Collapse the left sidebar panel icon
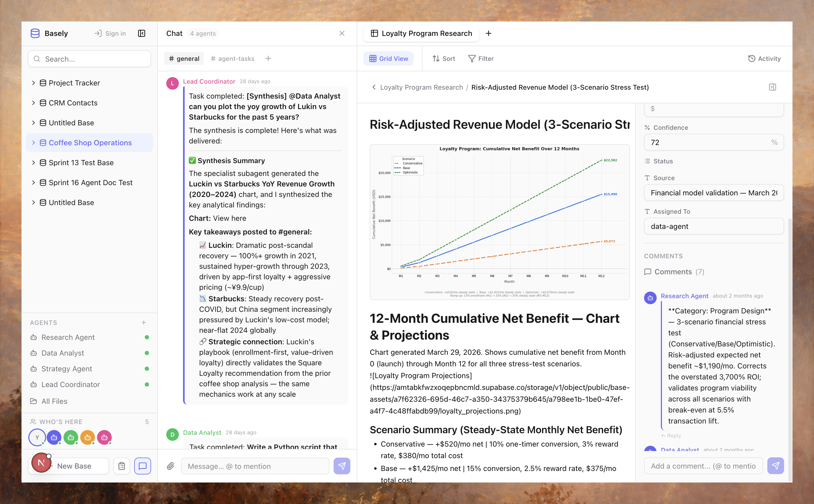 (141, 33)
